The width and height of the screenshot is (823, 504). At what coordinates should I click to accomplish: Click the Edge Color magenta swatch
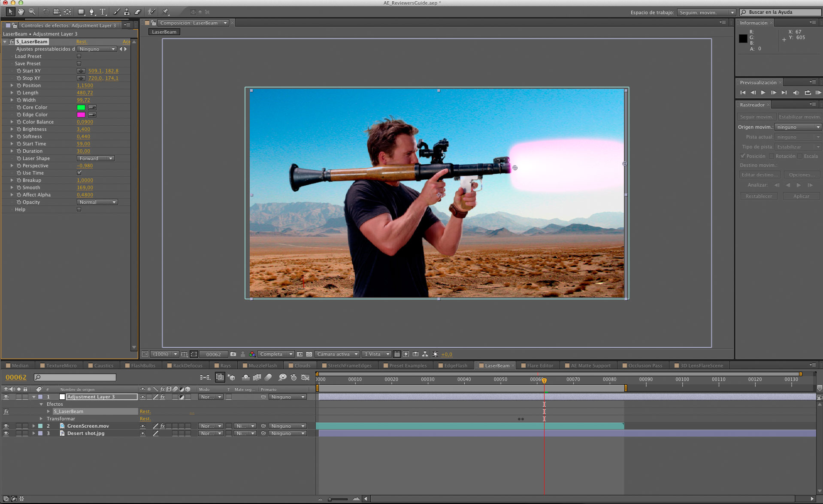pos(81,115)
